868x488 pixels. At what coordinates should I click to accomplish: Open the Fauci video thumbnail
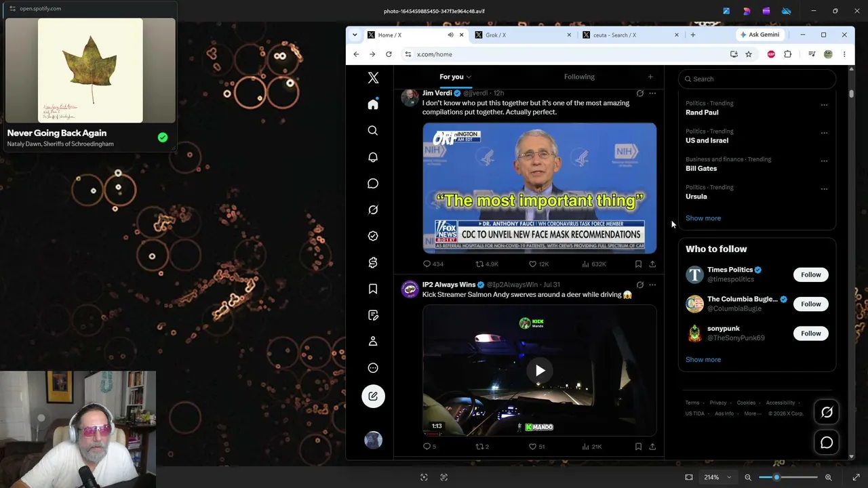[540, 188]
